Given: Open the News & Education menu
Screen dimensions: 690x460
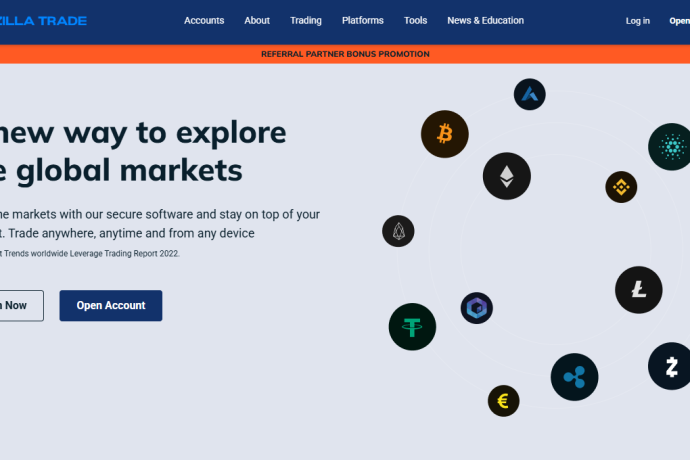Looking at the screenshot, I should [485, 21].
